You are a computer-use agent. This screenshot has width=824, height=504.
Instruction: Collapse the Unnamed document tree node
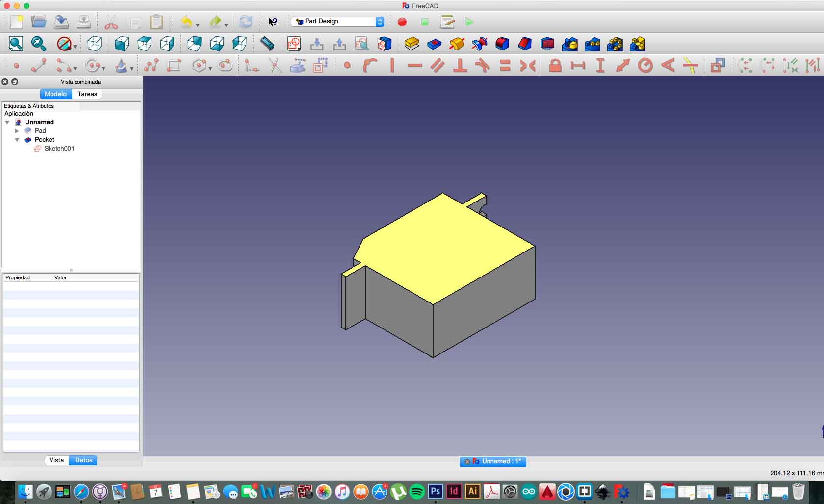click(7, 122)
